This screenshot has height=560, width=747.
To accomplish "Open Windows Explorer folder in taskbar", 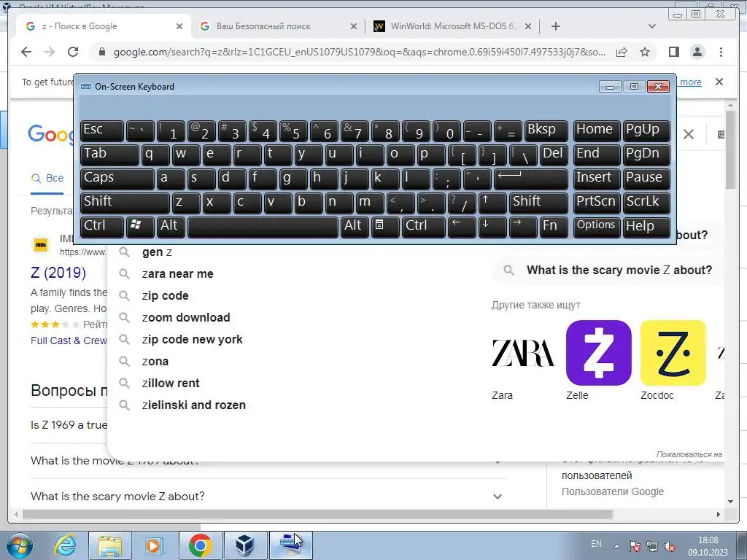I will [110, 545].
